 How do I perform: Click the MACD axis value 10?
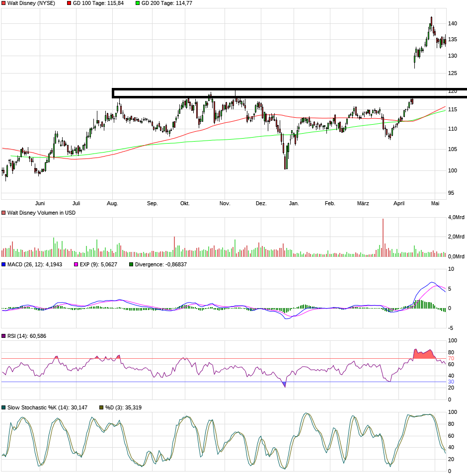tap(451, 269)
